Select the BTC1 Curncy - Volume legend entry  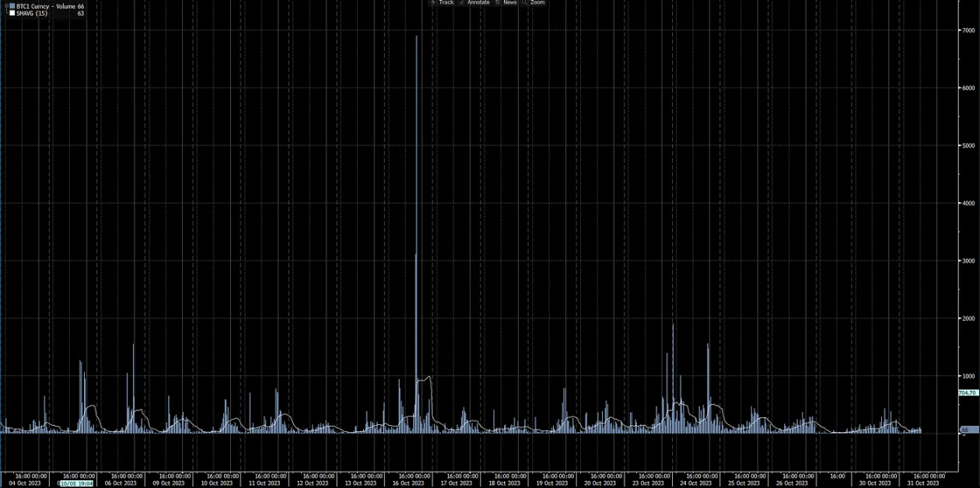click(x=45, y=6)
